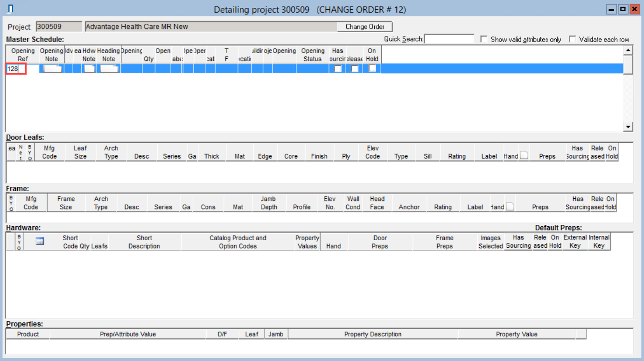Open the Opening Note icon in row 128
The height and width of the screenshot is (361, 644).
coord(52,69)
